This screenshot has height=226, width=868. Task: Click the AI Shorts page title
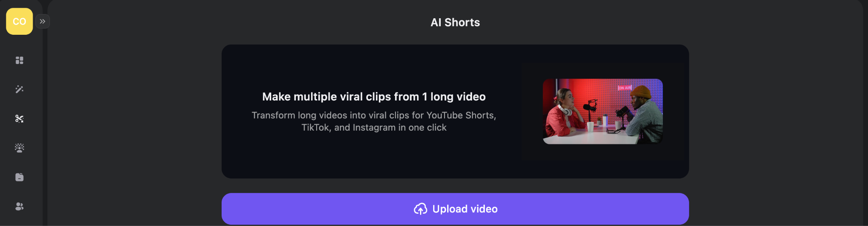click(x=455, y=22)
